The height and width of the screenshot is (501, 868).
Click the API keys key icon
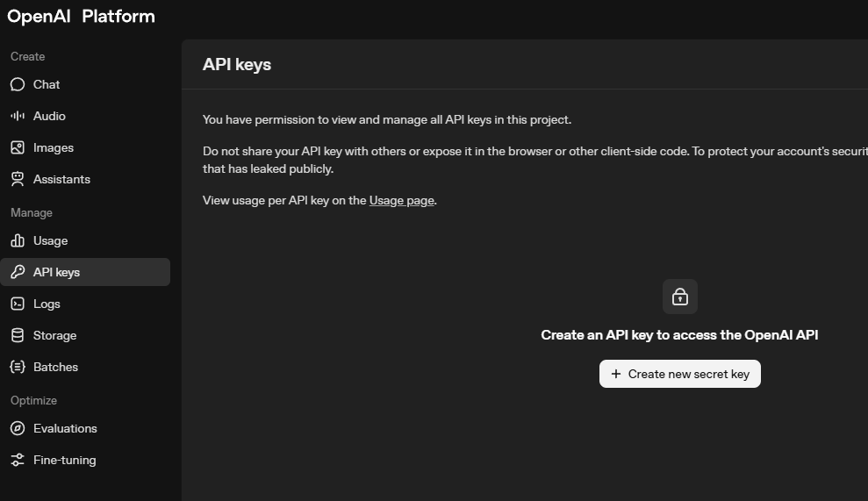click(x=18, y=272)
